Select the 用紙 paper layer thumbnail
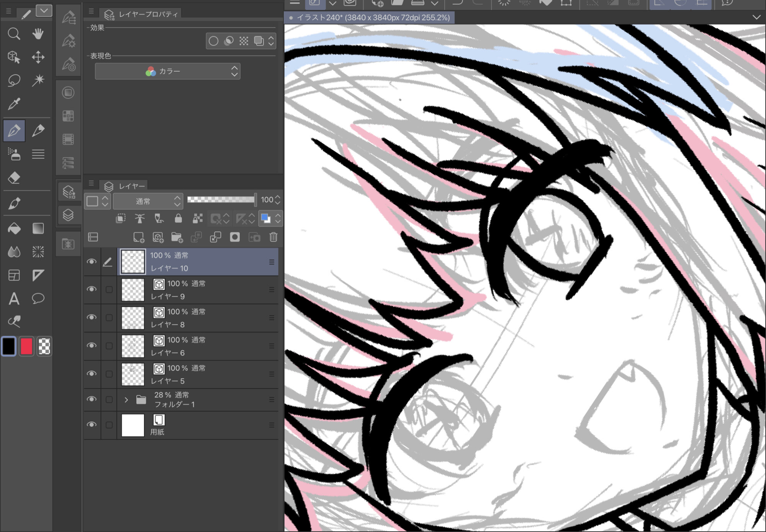This screenshot has width=766, height=532. point(133,425)
